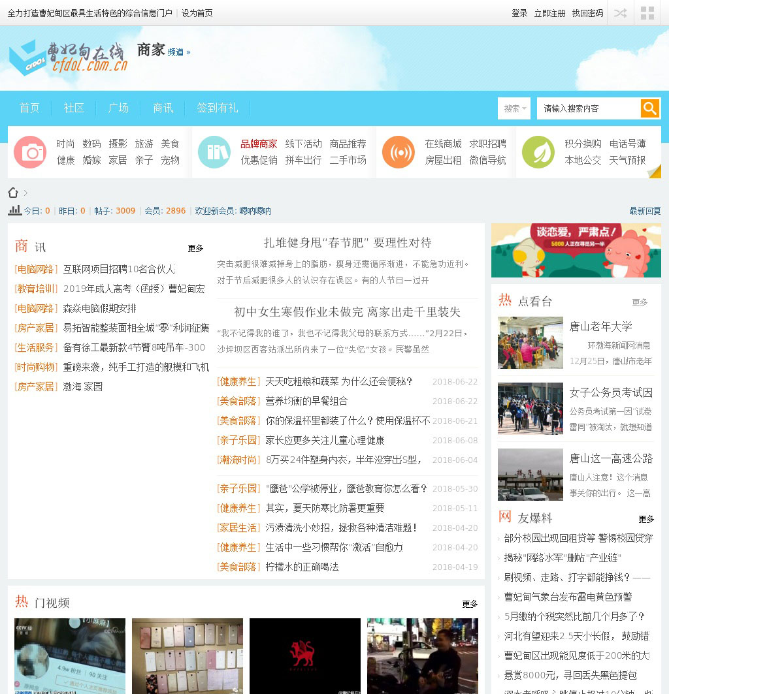
Task: Click the grid view icon in top bar
Action: click(x=647, y=13)
